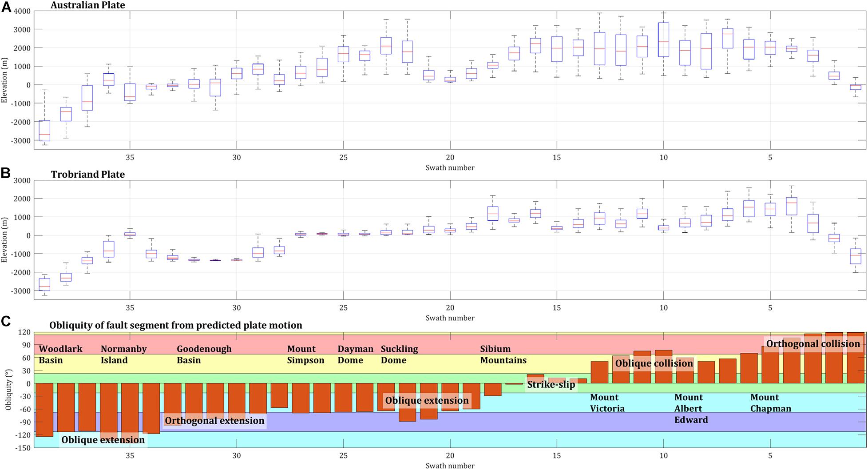
Task: Click "Swath number" under the Trobriand Plate panel
Action: (x=450, y=318)
